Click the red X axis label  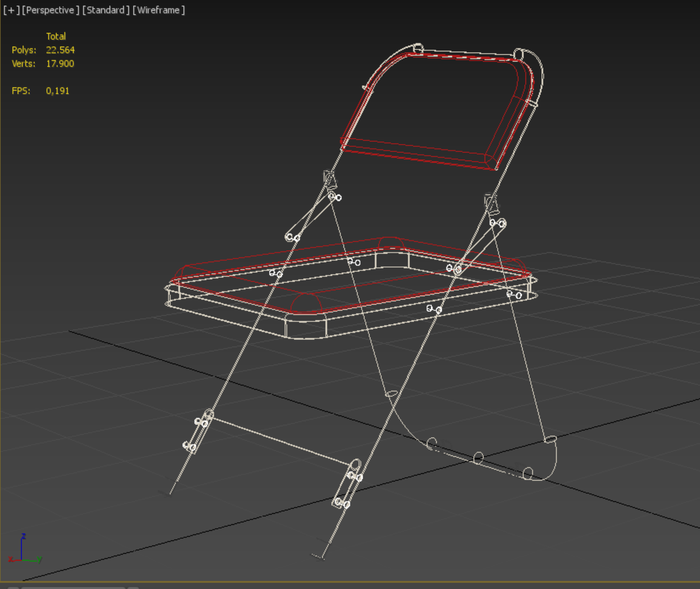point(10,559)
